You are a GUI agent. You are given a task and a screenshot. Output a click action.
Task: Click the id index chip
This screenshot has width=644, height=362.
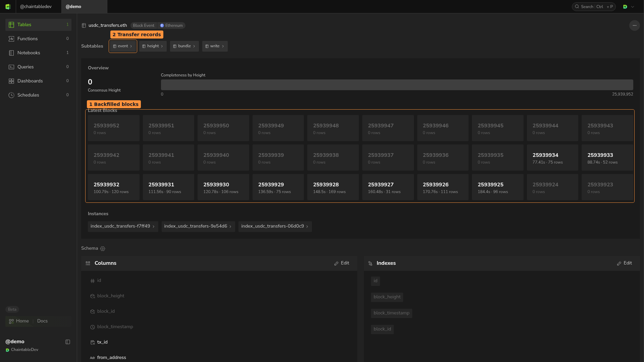pyautogui.click(x=375, y=281)
